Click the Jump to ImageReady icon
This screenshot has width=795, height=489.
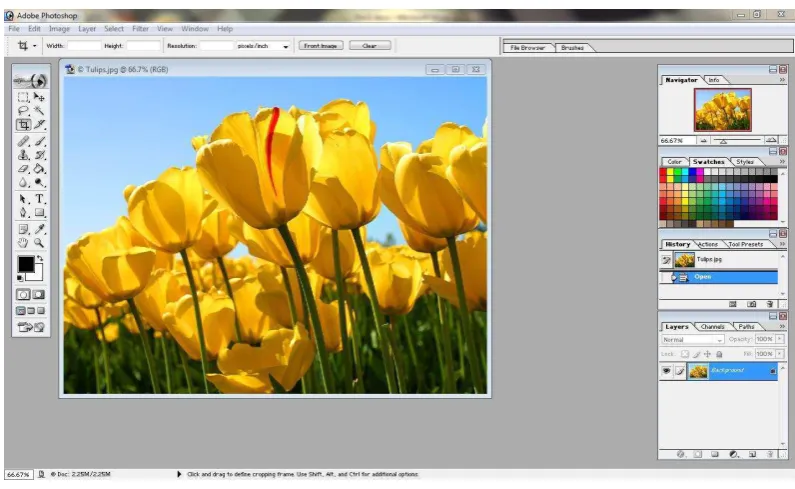coord(31,327)
